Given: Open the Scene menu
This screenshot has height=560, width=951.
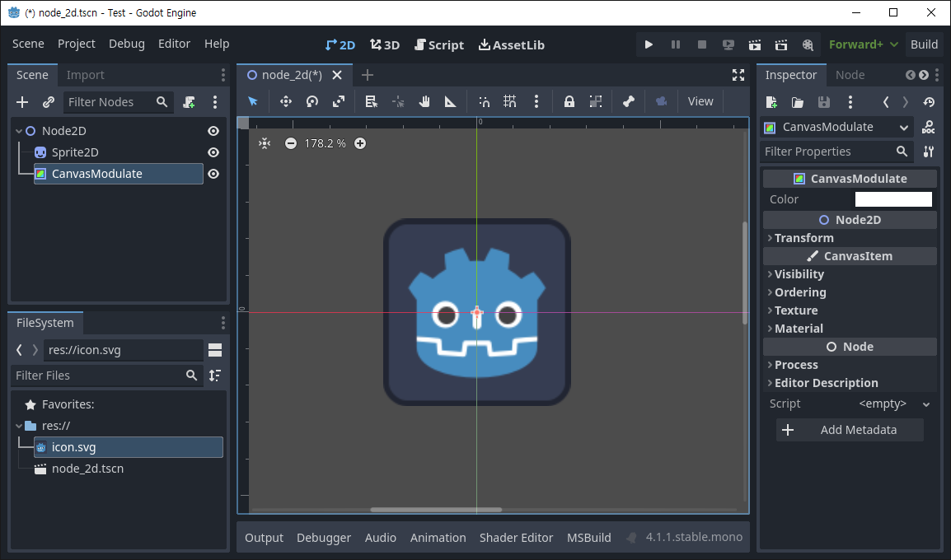Looking at the screenshot, I should coord(28,44).
